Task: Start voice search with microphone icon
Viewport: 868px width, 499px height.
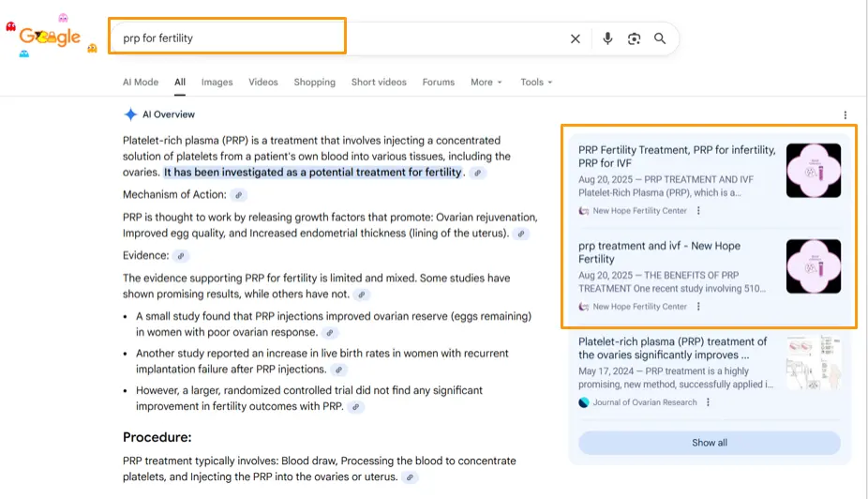Action: pos(607,38)
